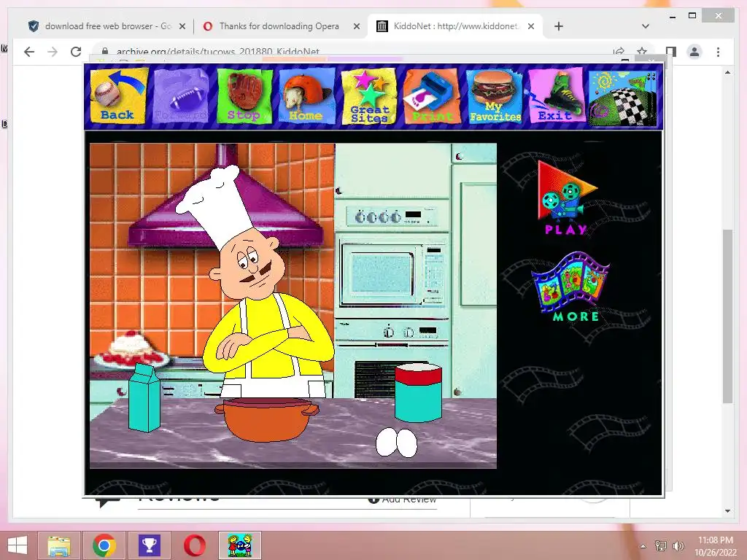Close the 'Thanks for downloading Opera' tab

(356, 27)
